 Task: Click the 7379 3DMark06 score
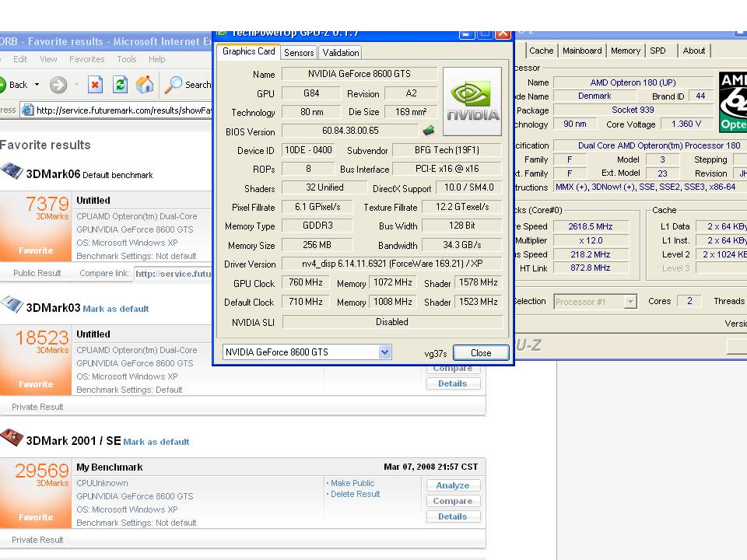click(x=47, y=204)
